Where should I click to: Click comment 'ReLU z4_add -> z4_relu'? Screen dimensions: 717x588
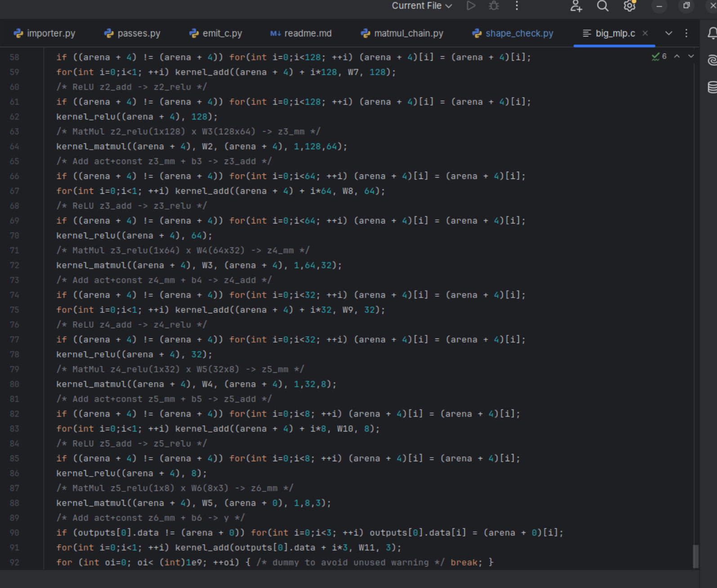click(132, 325)
